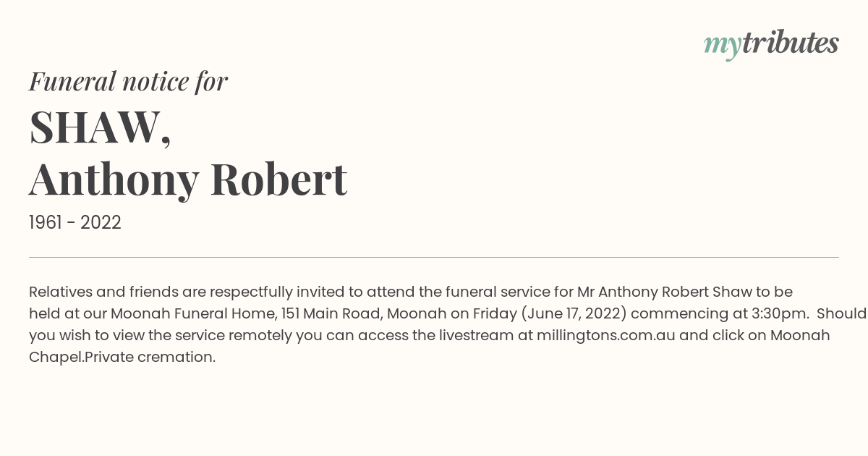Click the word 'livestream' in notice
This screenshot has height=456, width=868.
[478, 335]
